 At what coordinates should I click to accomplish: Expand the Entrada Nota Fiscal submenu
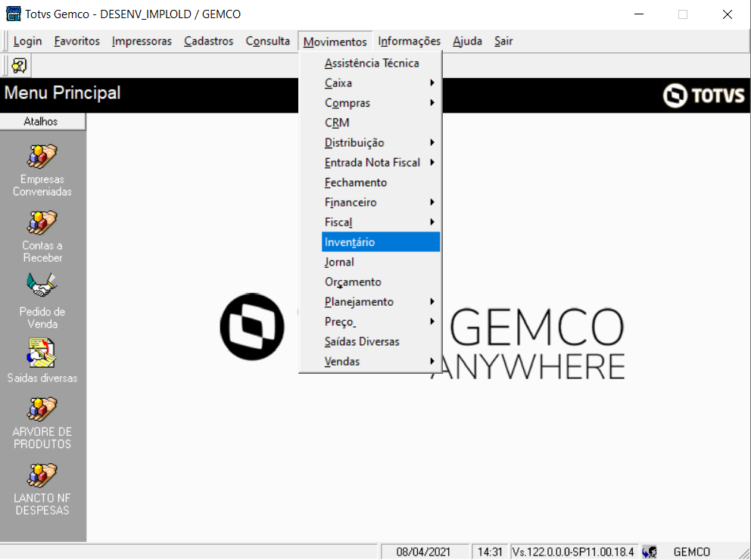(381, 163)
